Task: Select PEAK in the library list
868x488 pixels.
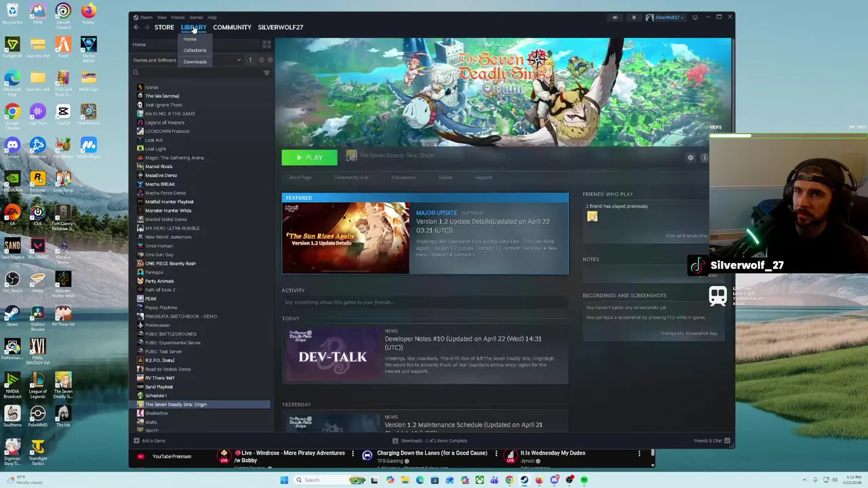Action: (151, 299)
